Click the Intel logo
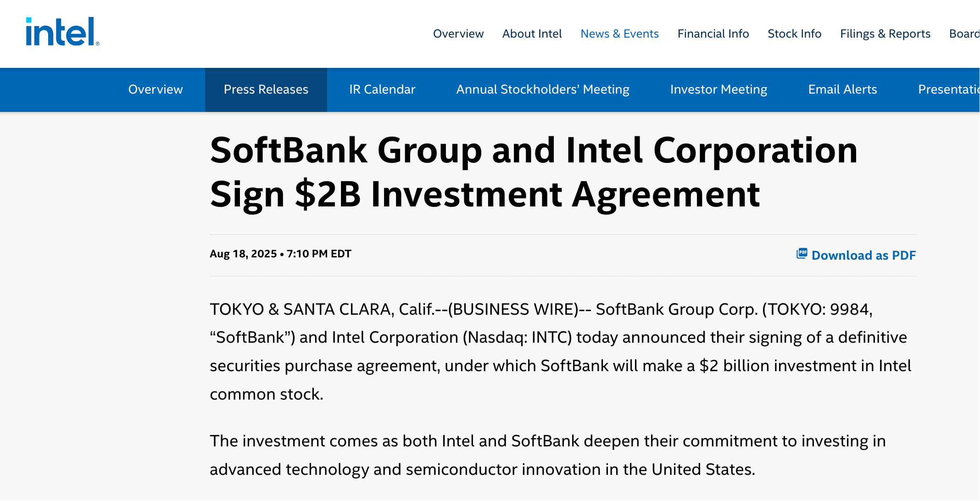The height and width of the screenshot is (501, 980). pos(62,32)
